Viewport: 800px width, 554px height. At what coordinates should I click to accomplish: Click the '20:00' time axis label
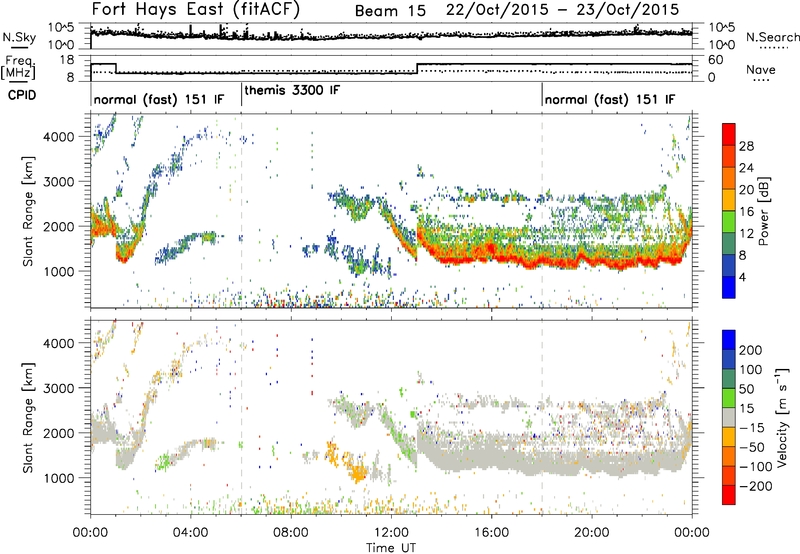tap(591, 533)
